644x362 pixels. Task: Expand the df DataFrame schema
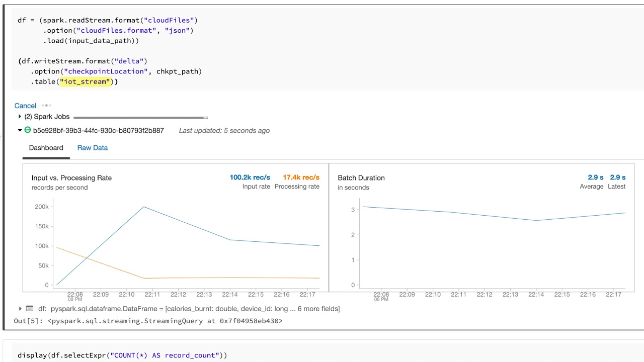tap(20, 309)
